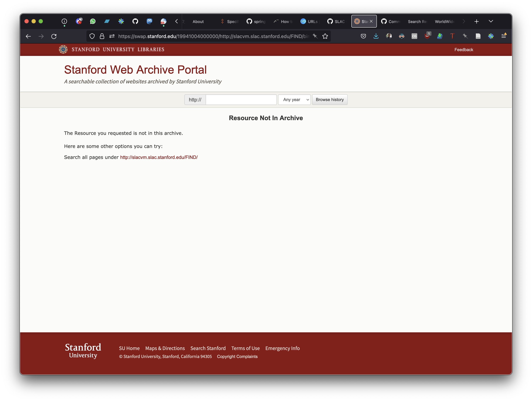Click the Browse history button

330,100
